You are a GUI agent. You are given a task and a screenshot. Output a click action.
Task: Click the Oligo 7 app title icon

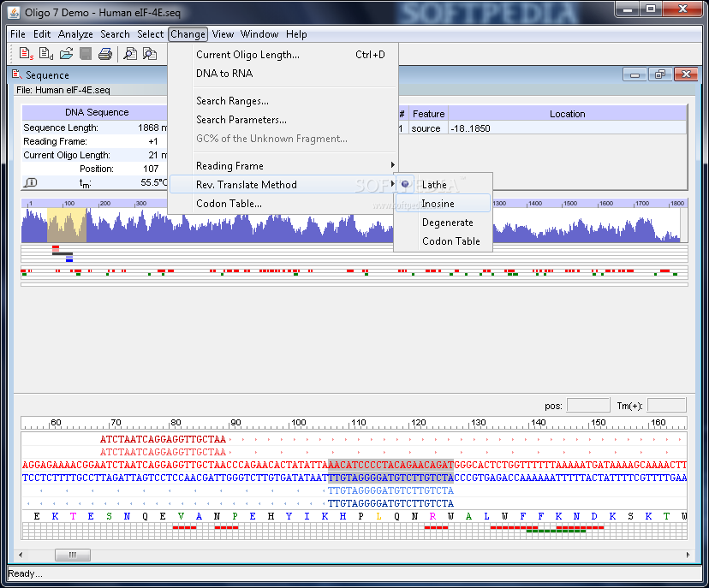pos(15,13)
